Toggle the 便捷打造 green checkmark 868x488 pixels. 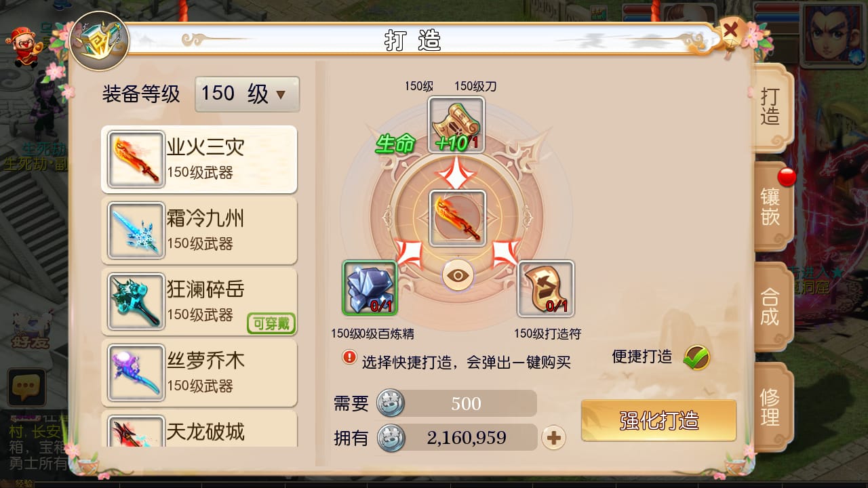click(x=696, y=357)
